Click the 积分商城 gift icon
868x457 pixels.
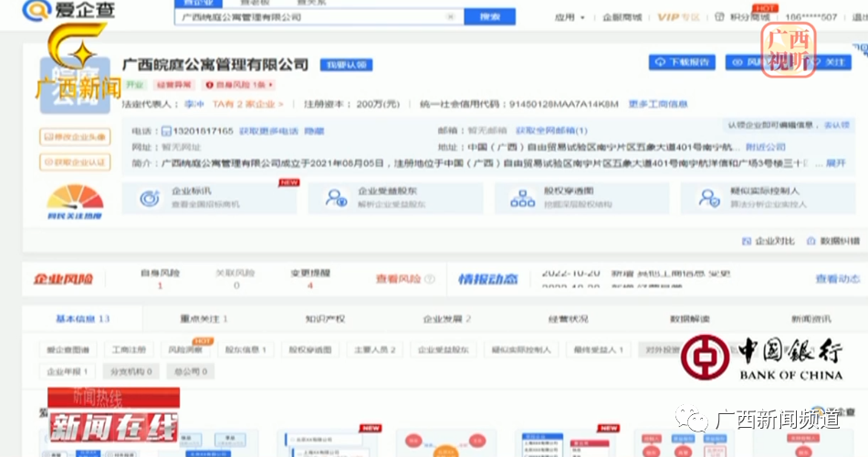click(719, 17)
